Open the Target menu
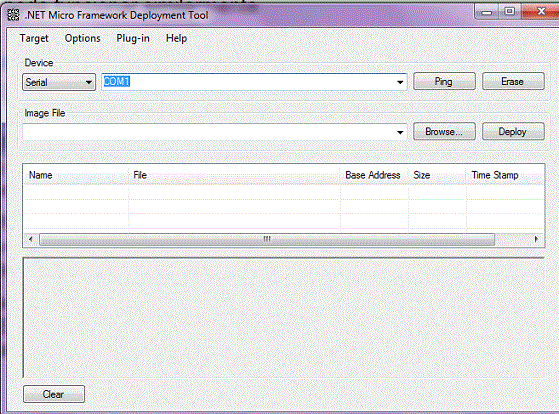 pos(34,38)
